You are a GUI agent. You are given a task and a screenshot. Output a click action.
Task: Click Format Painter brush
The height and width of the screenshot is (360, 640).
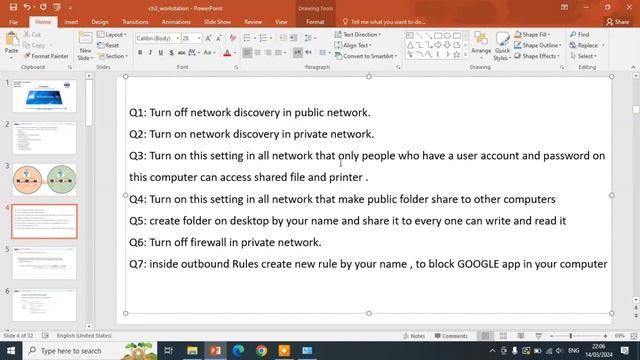coord(46,56)
